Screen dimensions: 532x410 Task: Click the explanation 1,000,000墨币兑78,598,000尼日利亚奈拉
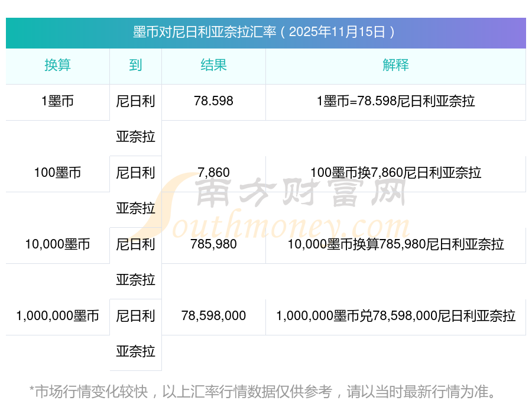click(395, 316)
